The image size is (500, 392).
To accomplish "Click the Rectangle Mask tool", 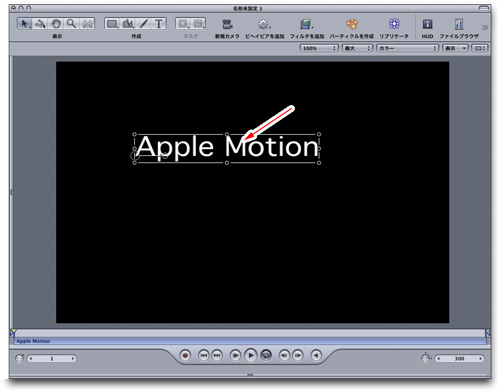I will [183, 24].
